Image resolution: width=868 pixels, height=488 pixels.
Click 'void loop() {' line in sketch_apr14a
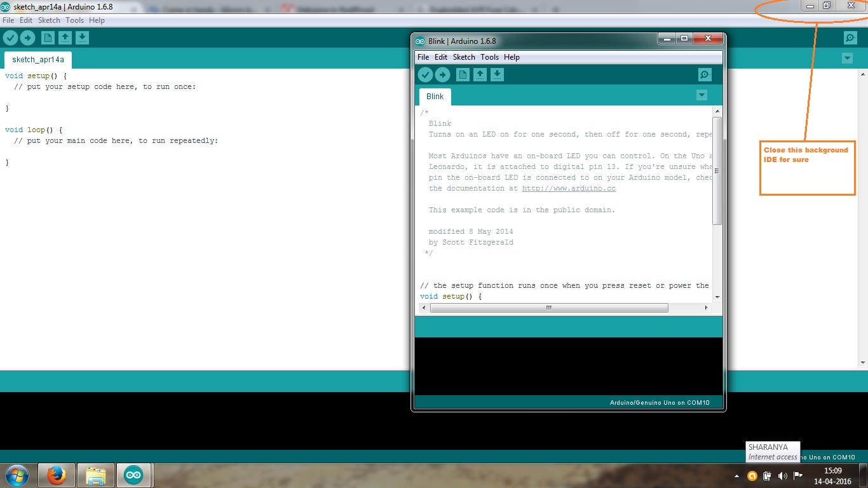[33, 130]
